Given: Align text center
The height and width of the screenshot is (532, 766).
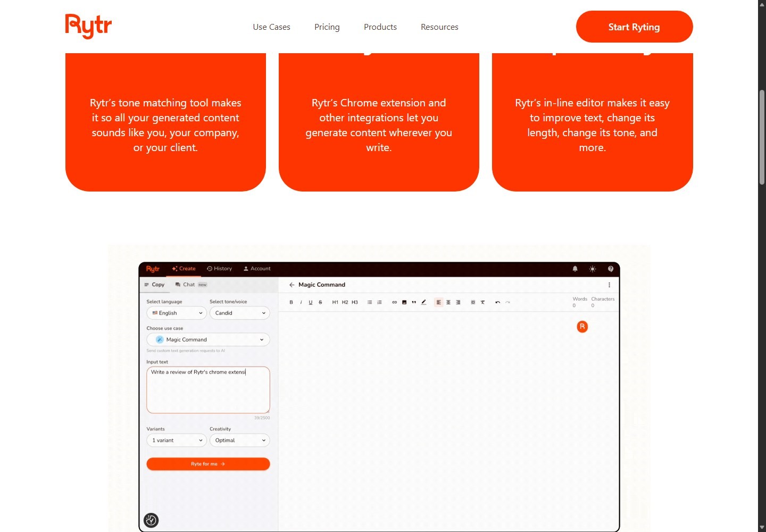Looking at the screenshot, I should click(448, 302).
